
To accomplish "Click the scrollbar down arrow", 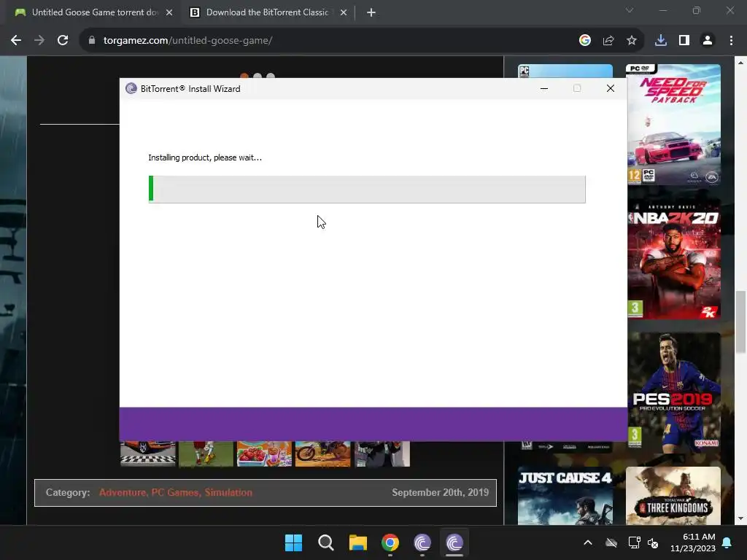I will pos(740,518).
